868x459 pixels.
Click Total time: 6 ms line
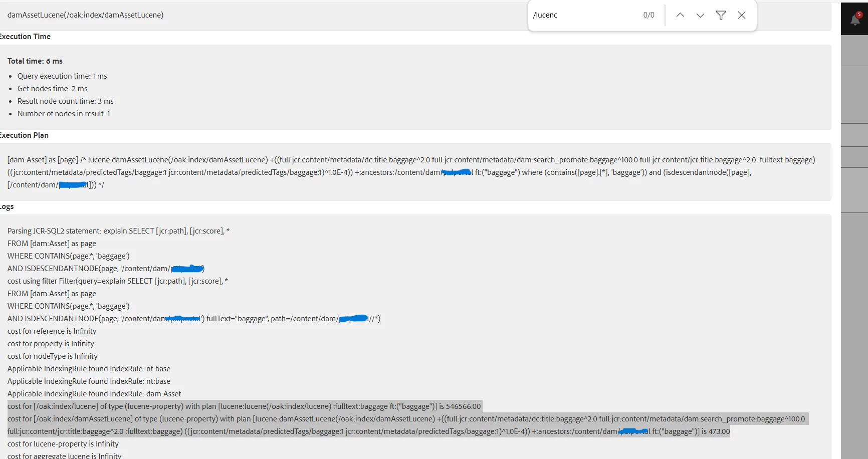point(35,61)
